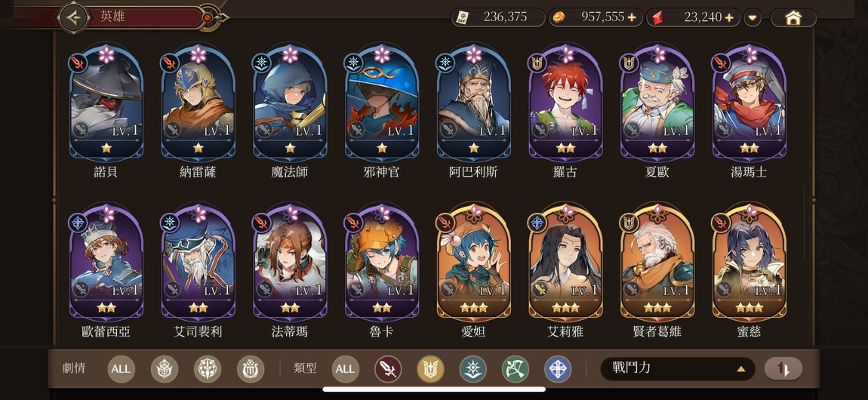Select the first story faction emblem filter
This screenshot has height=400, width=868.
[165, 369]
